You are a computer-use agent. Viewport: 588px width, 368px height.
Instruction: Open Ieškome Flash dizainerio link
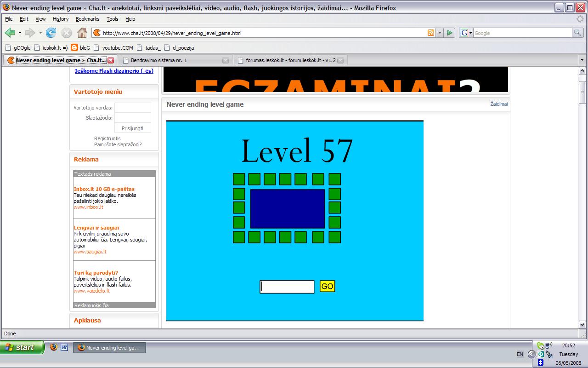[x=114, y=71]
